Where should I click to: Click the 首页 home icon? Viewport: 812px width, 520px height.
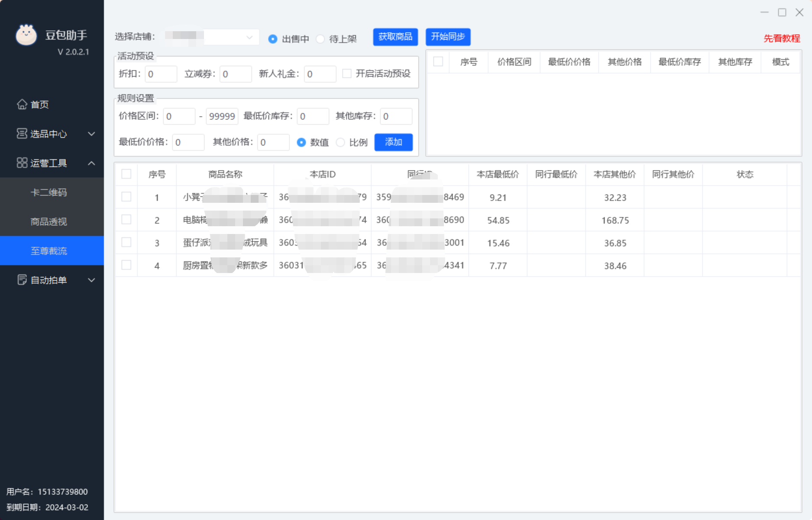pyautogui.click(x=22, y=104)
